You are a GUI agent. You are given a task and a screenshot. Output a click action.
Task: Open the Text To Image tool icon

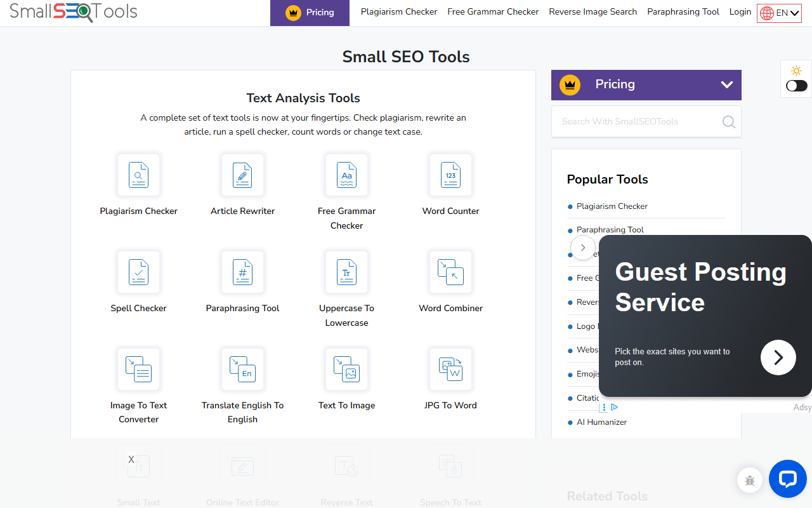tap(346, 369)
